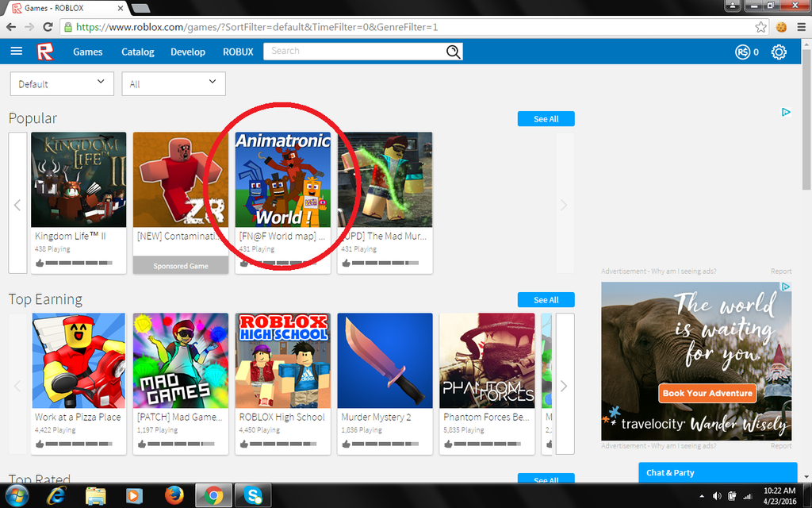812x508 pixels.
Task: Click the ROBLOX R logo
Action: [x=45, y=52]
